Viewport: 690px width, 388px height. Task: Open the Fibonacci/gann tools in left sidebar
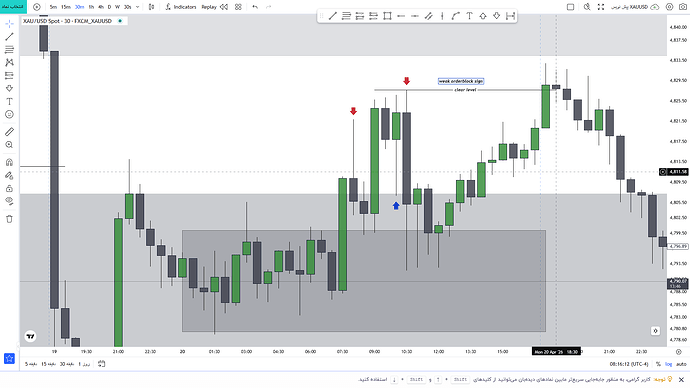(9, 50)
